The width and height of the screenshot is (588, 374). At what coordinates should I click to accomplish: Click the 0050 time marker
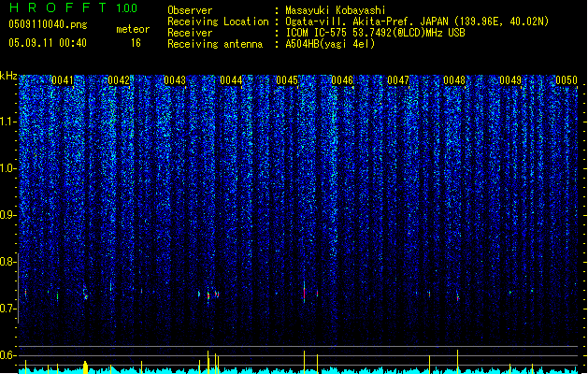[x=566, y=80]
